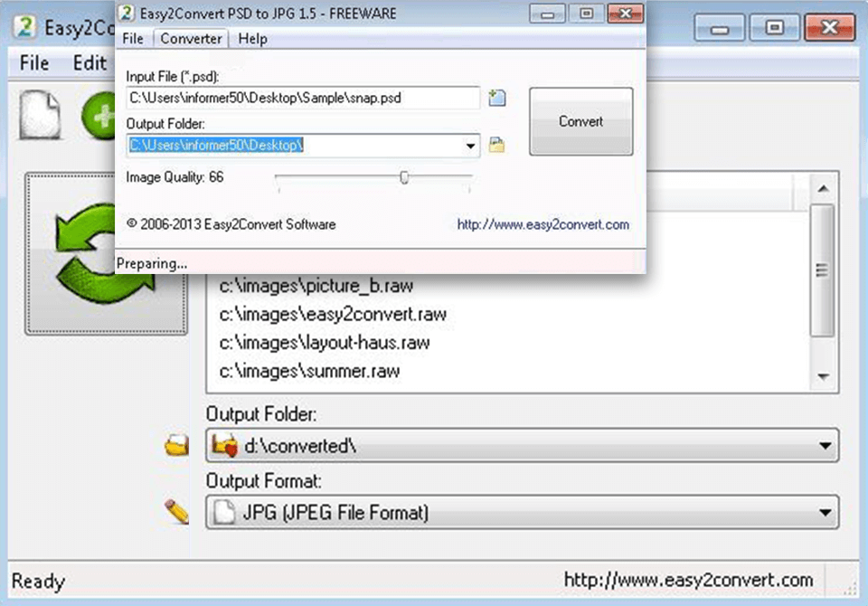Open the Edit menu in main window
Image resolution: width=868 pixels, height=606 pixels.
click(x=89, y=63)
